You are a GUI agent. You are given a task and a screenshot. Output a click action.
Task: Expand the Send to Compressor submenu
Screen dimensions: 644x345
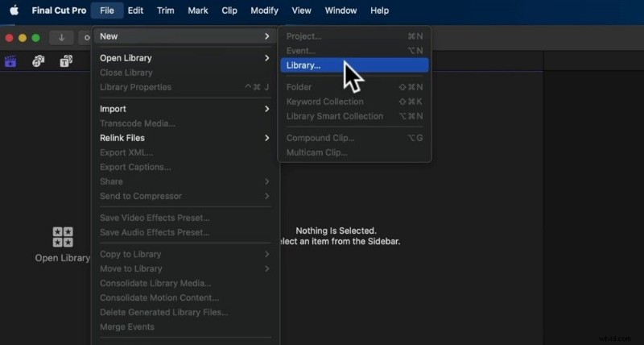267,196
